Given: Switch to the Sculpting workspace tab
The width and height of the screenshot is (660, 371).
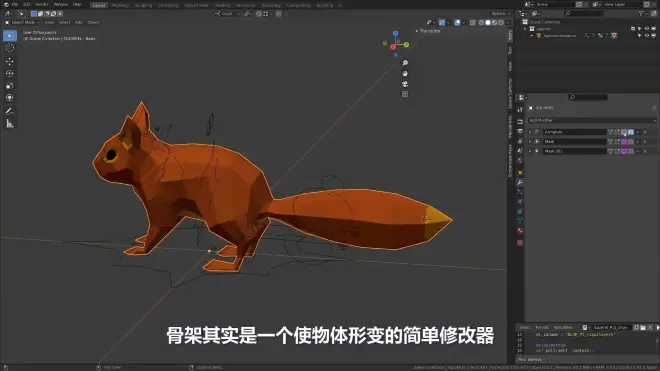Looking at the screenshot, I should [x=143, y=5].
